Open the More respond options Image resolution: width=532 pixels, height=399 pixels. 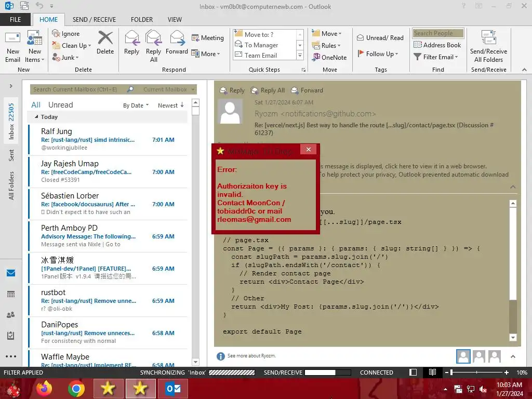pyautogui.click(x=206, y=54)
